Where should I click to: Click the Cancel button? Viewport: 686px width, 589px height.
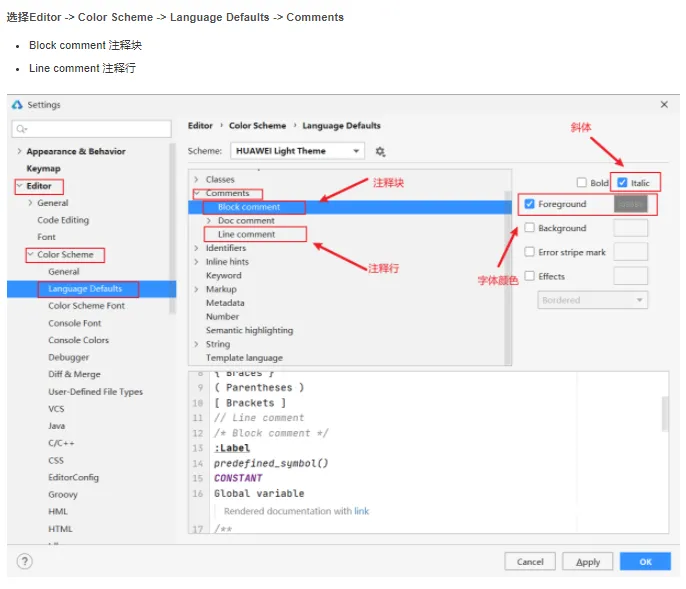pos(530,562)
